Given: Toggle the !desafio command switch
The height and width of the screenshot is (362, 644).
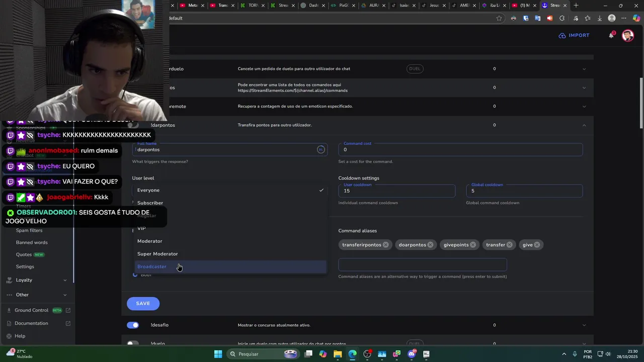Looking at the screenshot, I should [x=133, y=325].
